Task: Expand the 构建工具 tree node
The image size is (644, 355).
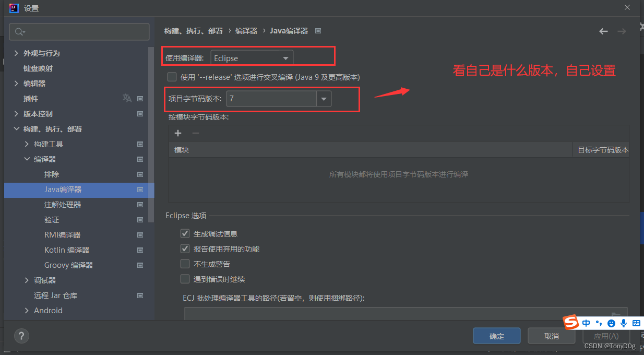Action: 27,144
